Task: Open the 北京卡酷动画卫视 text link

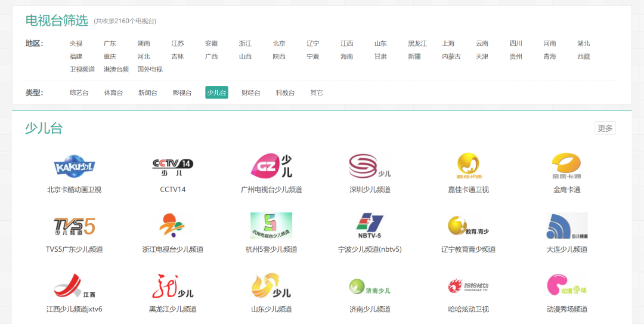Action: pos(75,190)
